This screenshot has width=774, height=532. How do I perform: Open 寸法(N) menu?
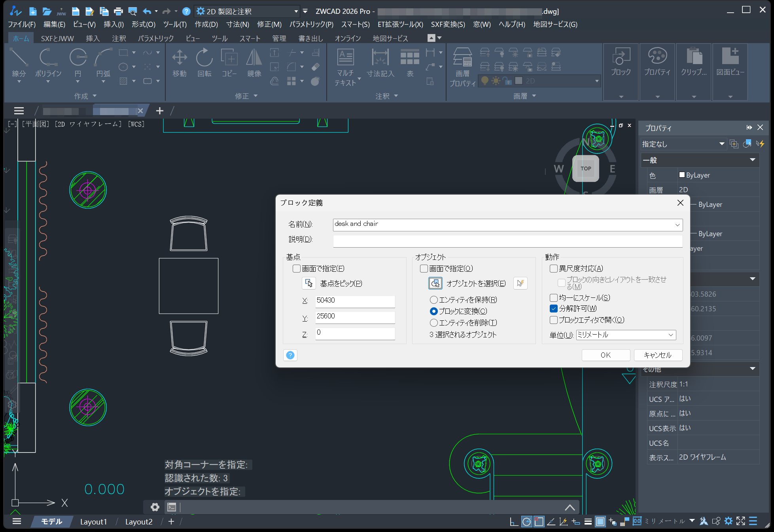click(x=238, y=25)
